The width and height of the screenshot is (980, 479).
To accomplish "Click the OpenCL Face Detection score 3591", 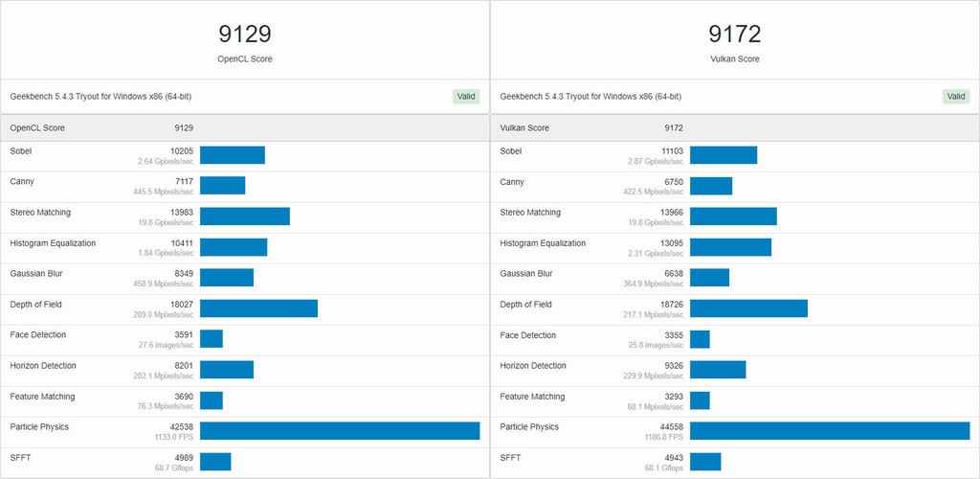I will pyautogui.click(x=182, y=334).
